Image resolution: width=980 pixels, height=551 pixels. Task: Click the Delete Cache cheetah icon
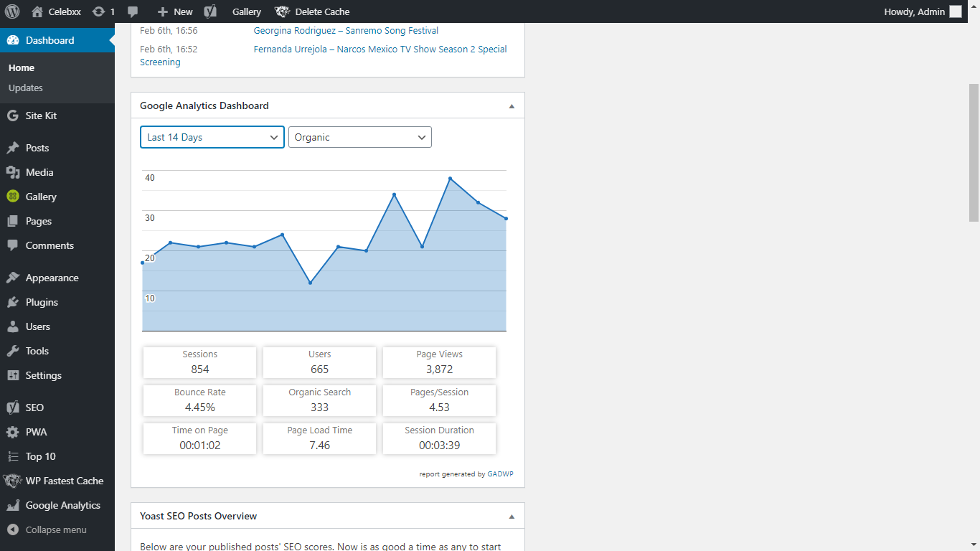pyautogui.click(x=283, y=11)
